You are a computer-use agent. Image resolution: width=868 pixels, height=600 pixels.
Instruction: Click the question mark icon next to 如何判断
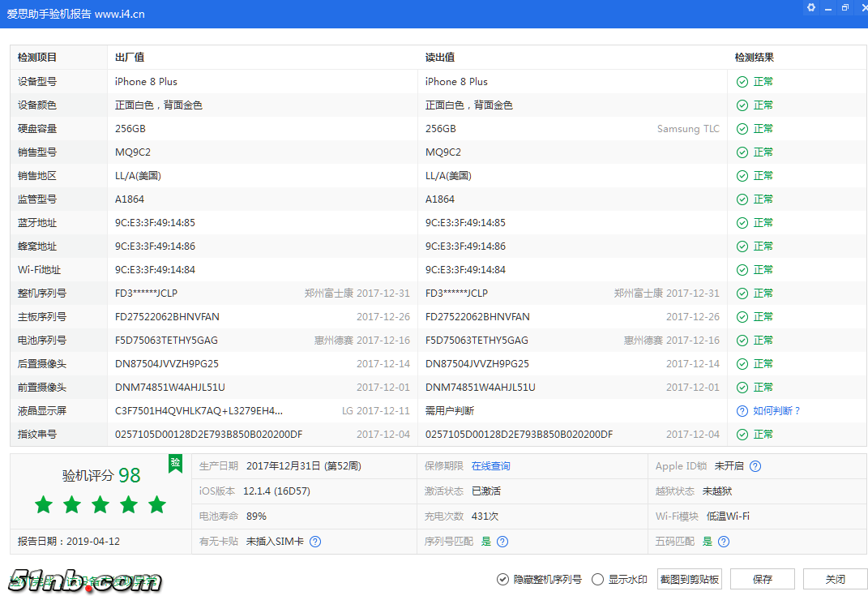(x=742, y=410)
